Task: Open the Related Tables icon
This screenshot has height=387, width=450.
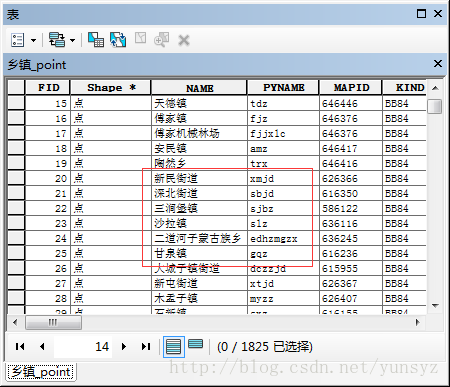Action: coord(57,40)
